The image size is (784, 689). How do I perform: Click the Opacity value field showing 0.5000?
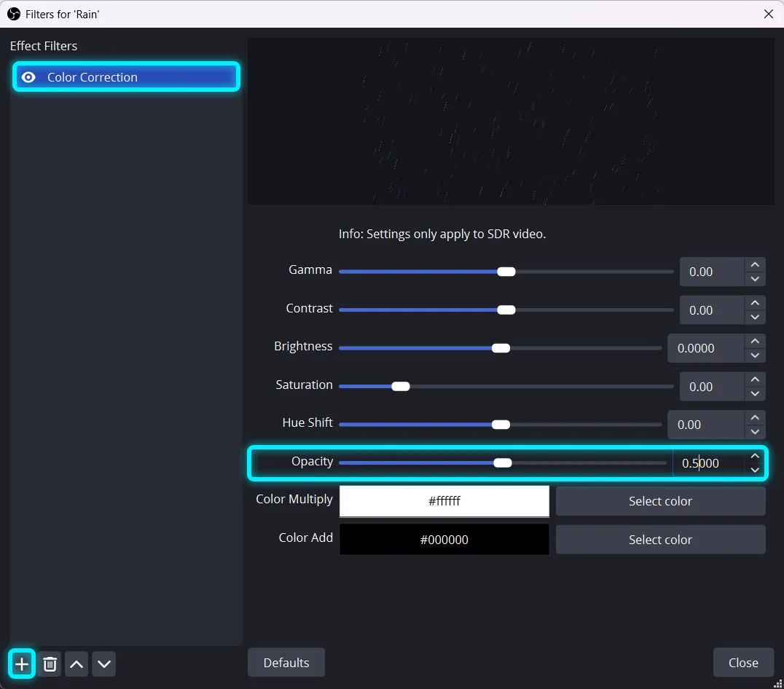coord(709,463)
